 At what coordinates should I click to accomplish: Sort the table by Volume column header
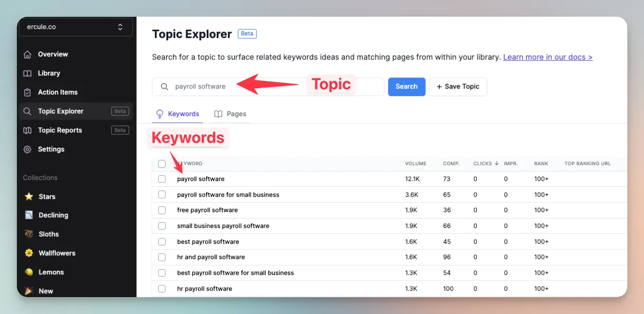pos(415,164)
